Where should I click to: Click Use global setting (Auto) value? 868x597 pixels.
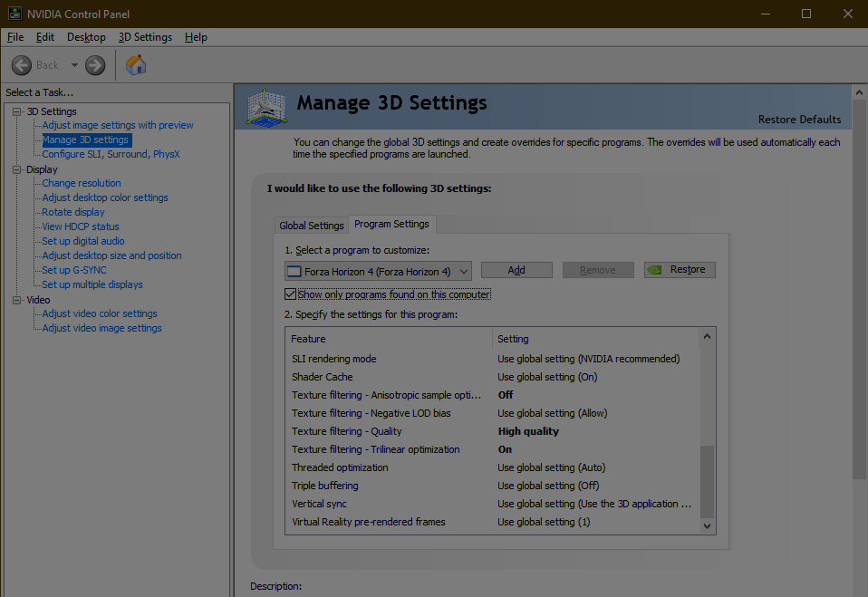pyautogui.click(x=552, y=467)
